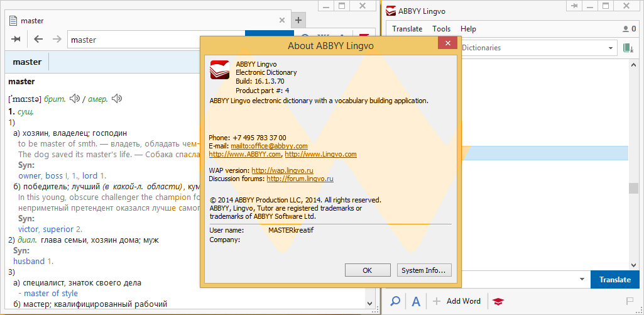
Task: Select the master dictionary entry header tab
Action: 27,62
